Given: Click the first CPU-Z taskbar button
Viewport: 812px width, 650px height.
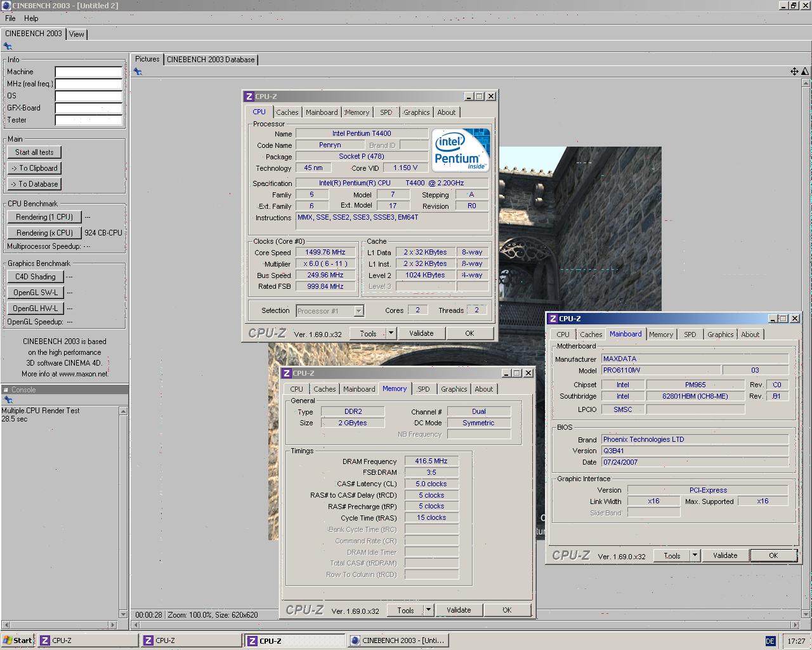Looking at the screenshot, I should tap(87, 640).
